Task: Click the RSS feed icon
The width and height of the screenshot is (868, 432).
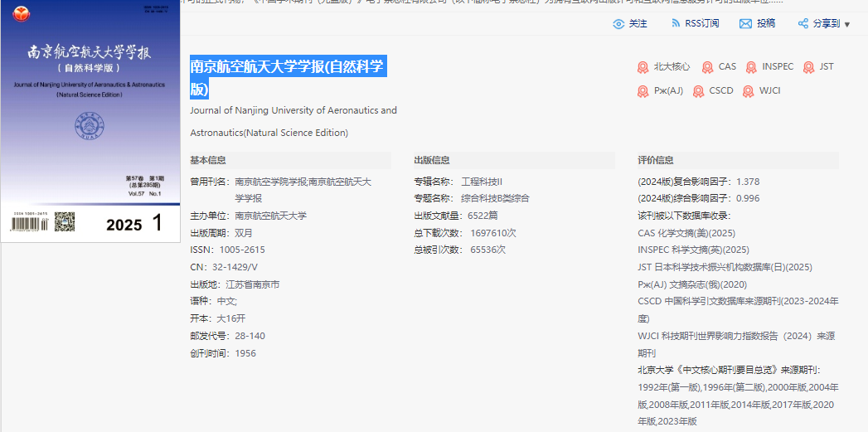Action: click(676, 23)
